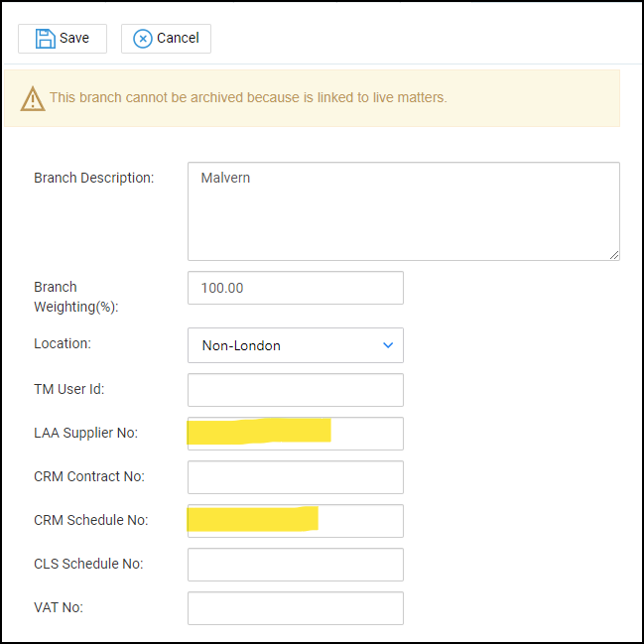Click the warning triangle icon in banner
The width and height of the screenshot is (644, 644).
coord(33,98)
